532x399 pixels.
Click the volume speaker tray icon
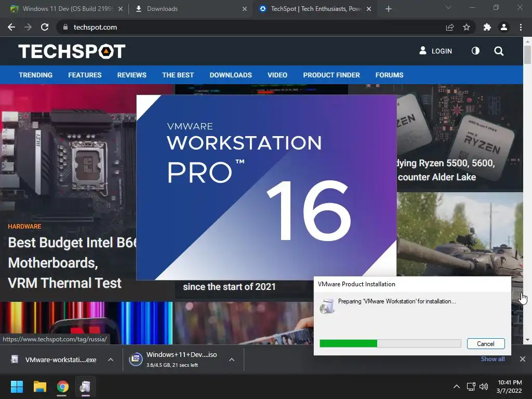click(484, 387)
